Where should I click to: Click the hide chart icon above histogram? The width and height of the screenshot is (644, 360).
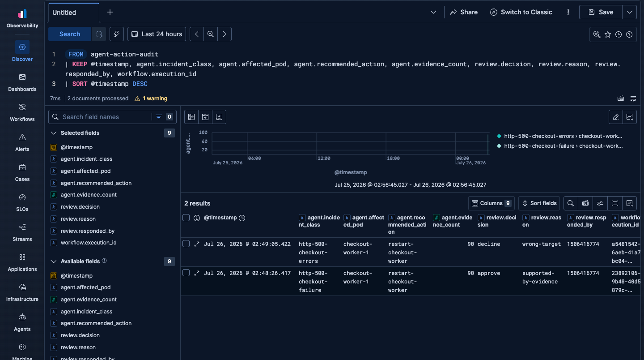[x=205, y=117]
